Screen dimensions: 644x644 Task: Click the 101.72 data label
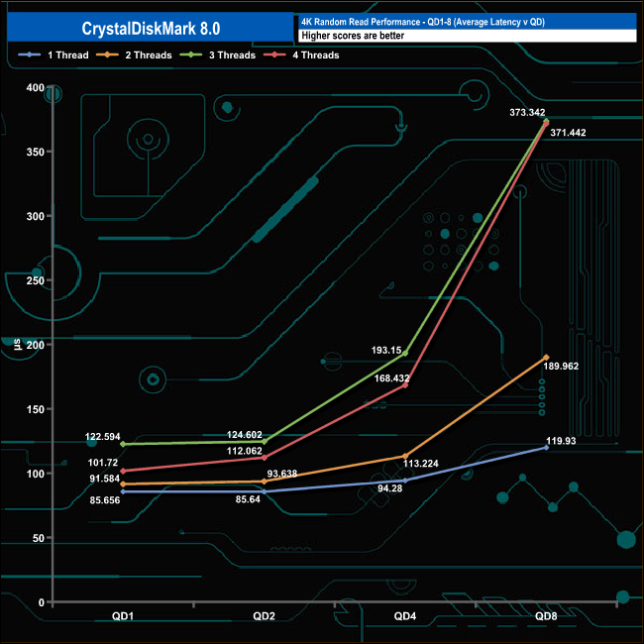tap(103, 463)
